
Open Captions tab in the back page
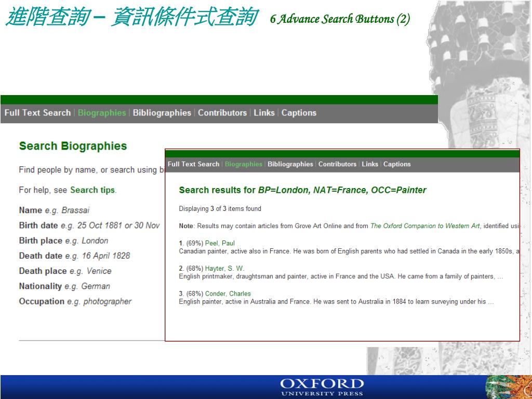click(x=299, y=113)
